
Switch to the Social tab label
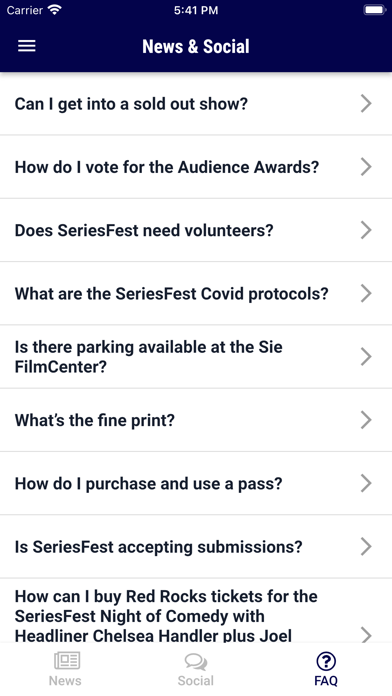click(196, 680)
